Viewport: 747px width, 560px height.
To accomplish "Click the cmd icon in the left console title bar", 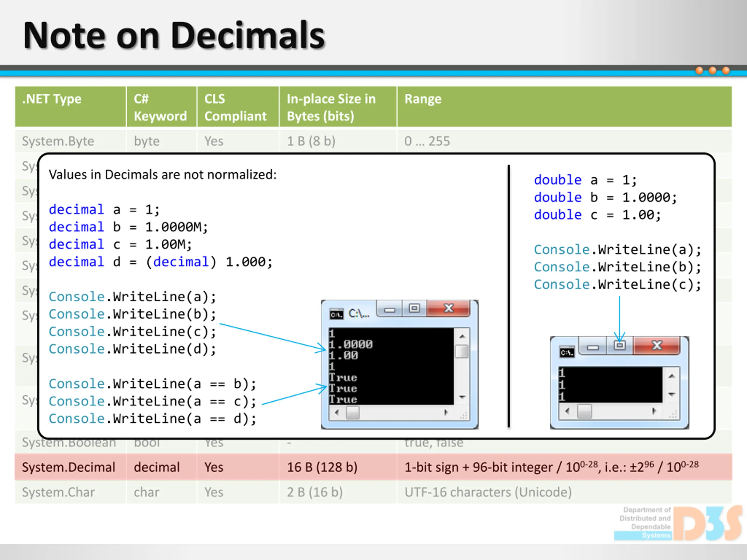I will tap(336, 315).
